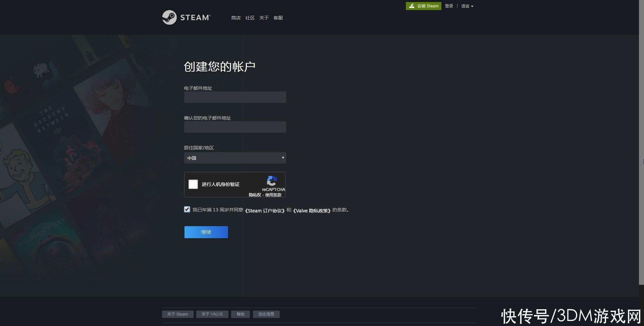Click the Steam logo icon

pos(169,17)
